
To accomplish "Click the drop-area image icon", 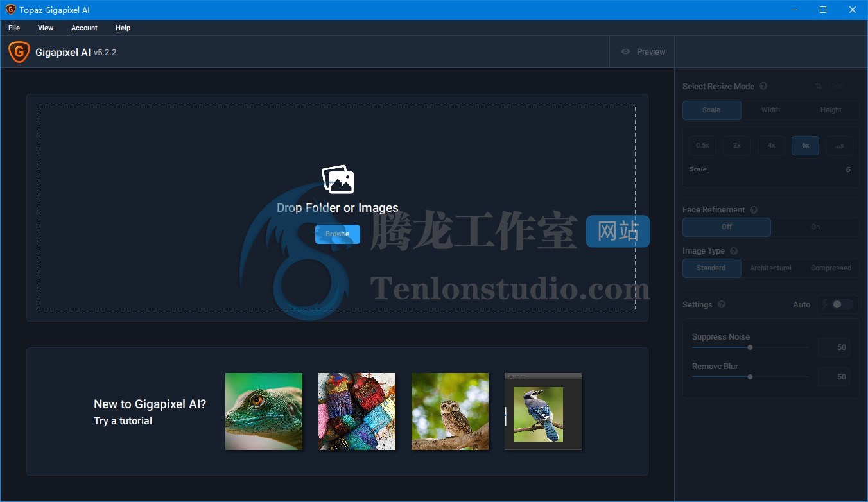I will (x=338, y=179).
